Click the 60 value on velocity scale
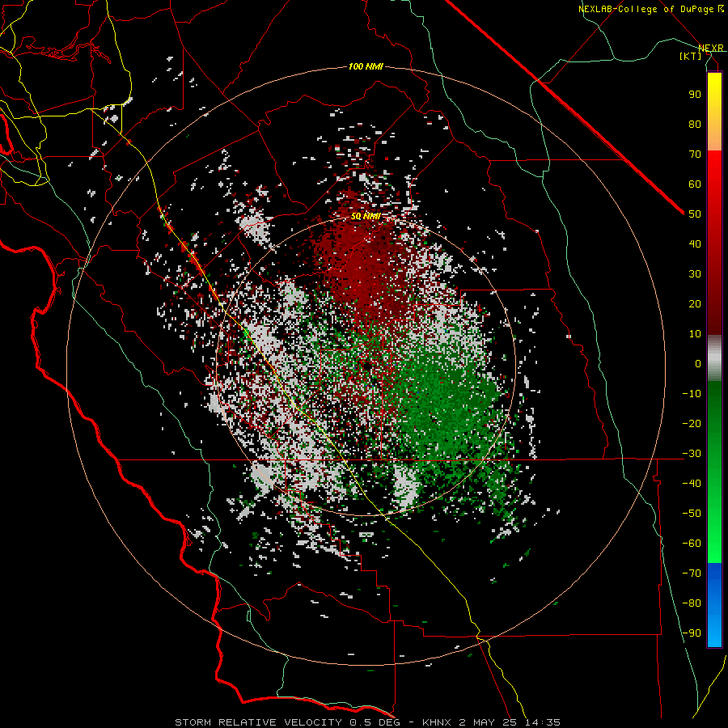This screenshot has height=728, width=728. pos(695,184)
